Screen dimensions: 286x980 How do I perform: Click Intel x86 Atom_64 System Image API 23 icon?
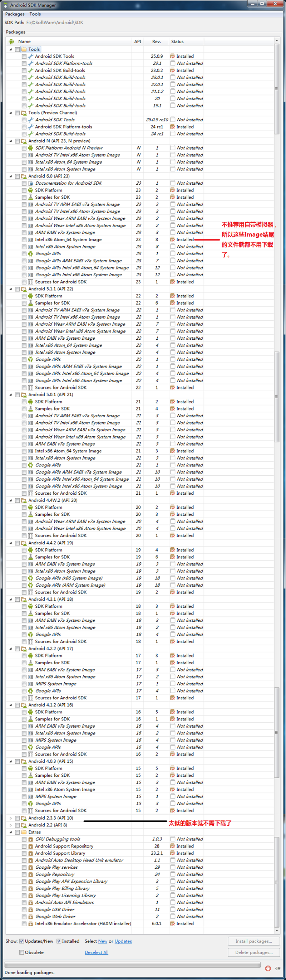click(31, 239)
